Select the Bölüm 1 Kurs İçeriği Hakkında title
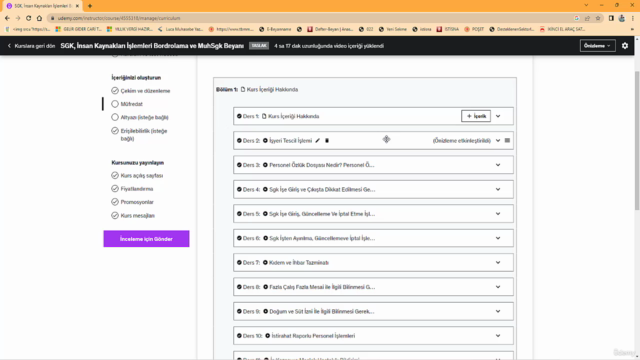Viewport: 640px width, 360px height. pos(272,89)
